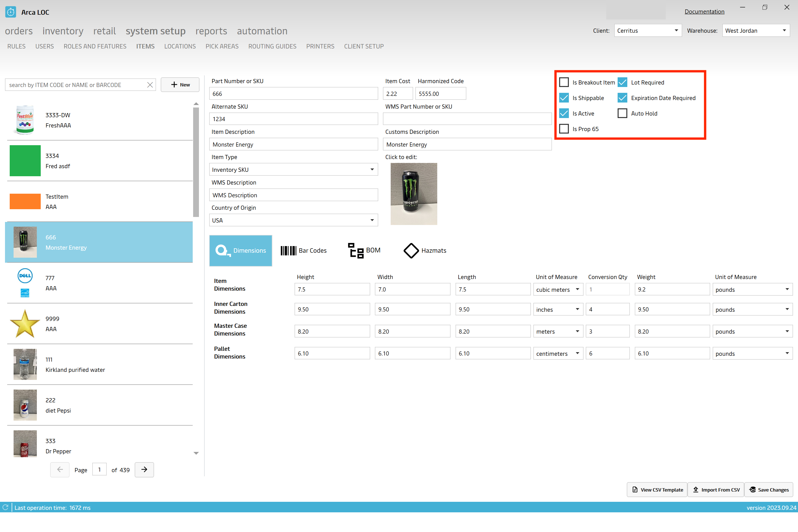This screenshot has height=532, width=798.
Task: Go to previous page arrow
Action: (60, 470)
